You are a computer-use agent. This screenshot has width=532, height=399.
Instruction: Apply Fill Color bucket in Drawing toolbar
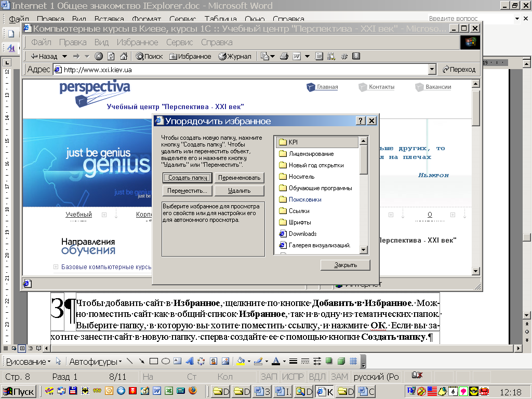[x=241, y=362]
